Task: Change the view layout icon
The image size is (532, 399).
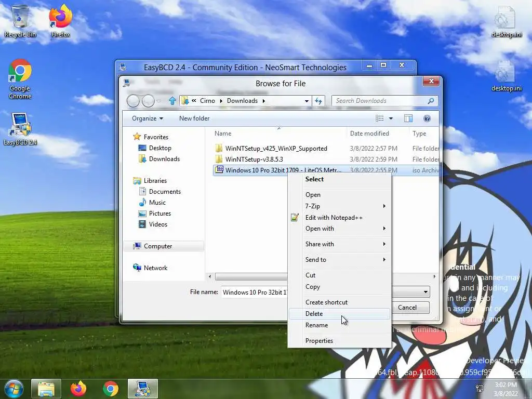Action: click(x=380, y=118)
